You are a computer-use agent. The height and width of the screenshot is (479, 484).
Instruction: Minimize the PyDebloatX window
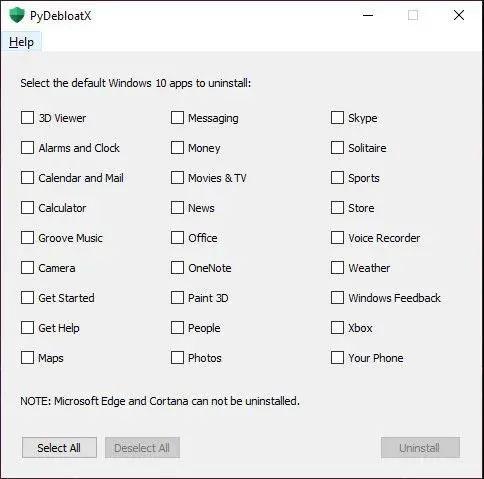368,15
